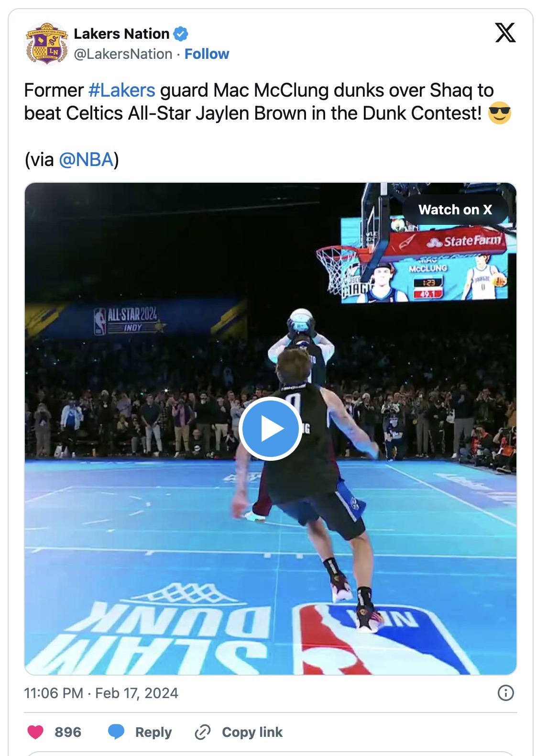Click the Reply text label
This screenshot has width=547, height=756.
(x=153, y=732)
